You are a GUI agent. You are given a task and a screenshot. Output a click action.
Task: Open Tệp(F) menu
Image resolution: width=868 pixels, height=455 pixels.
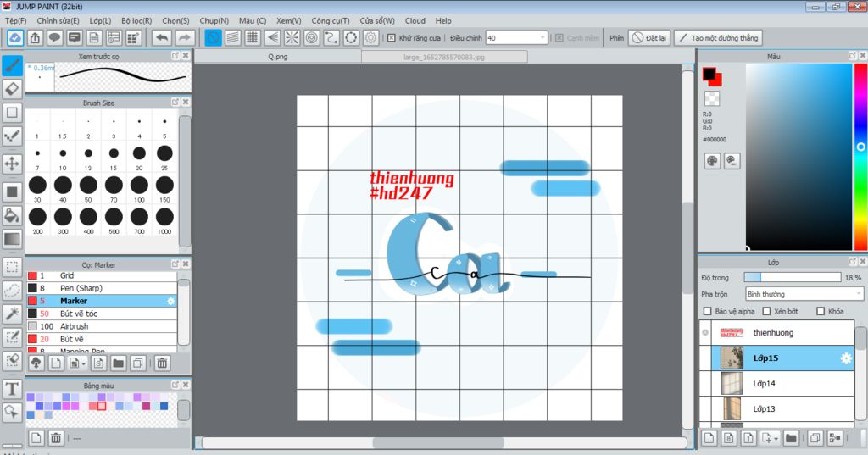tap(15, 20)
